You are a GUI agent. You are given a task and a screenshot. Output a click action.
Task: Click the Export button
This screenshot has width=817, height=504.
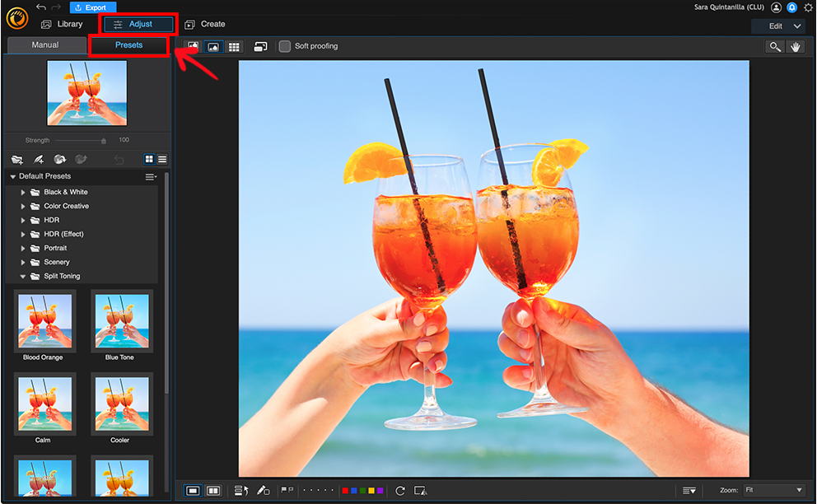[x=91, y=7]
